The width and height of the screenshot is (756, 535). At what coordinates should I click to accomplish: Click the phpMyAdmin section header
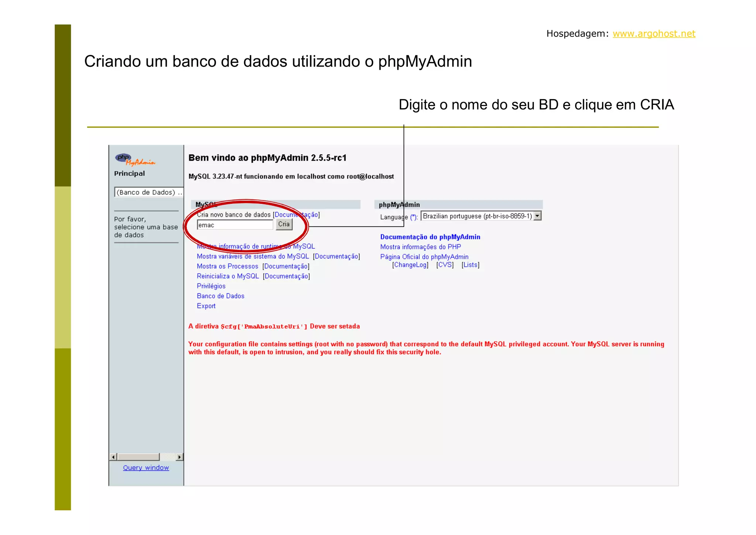(458, 205)
